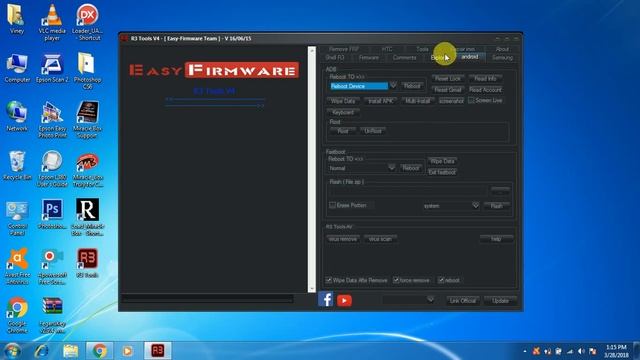Toggle the Screen Live checkbox

pos(471,100)
